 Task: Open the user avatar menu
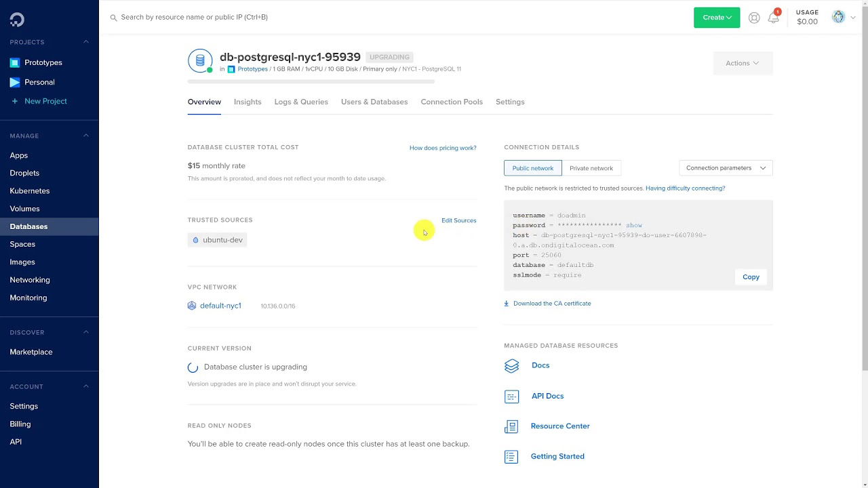coord(839,18)
